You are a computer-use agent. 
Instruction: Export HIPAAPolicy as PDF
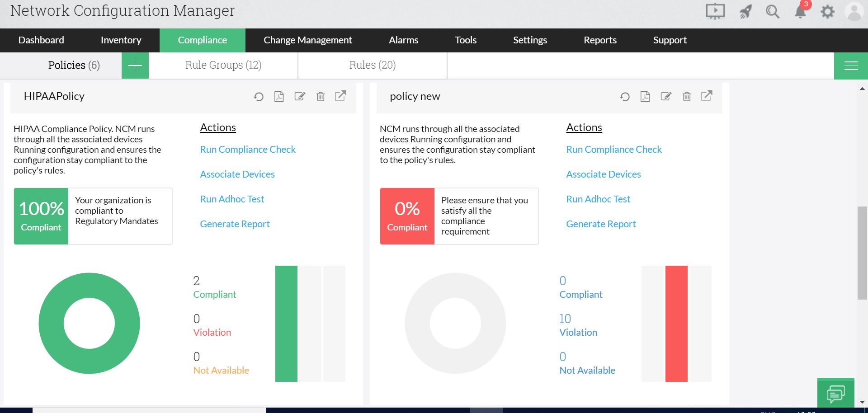pos(279,96)
